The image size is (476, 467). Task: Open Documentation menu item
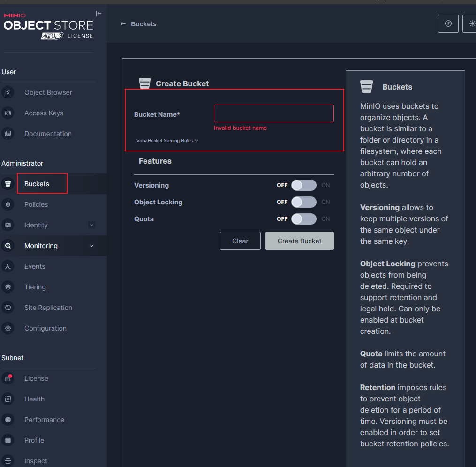(48, 134)
